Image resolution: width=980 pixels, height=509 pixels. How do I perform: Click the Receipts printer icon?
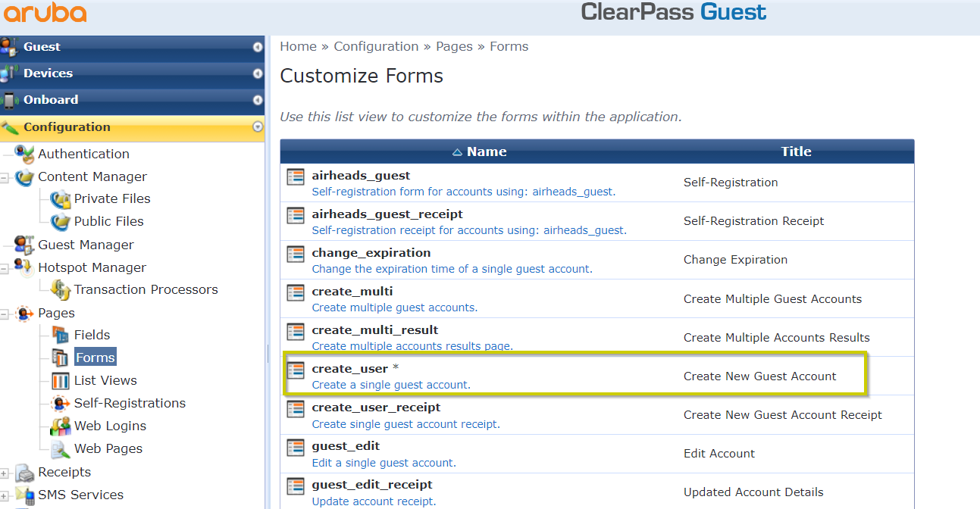point(25,473)
